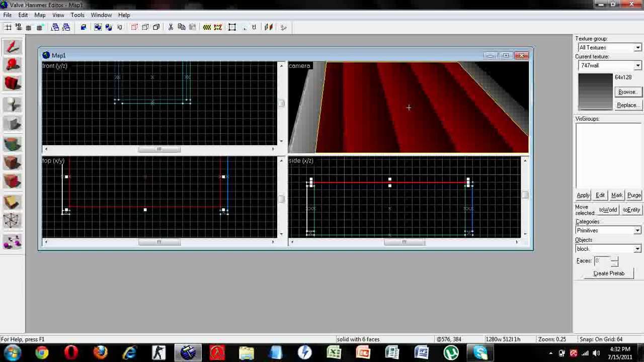
Task: Open the Tools menu
Action: pyautogui.click(x=77, y=15)
